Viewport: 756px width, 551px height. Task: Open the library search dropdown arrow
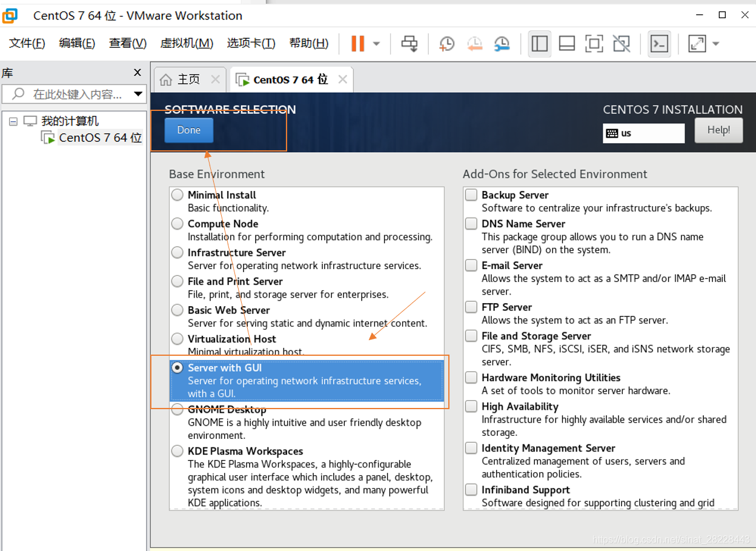(x=138, y=94)
